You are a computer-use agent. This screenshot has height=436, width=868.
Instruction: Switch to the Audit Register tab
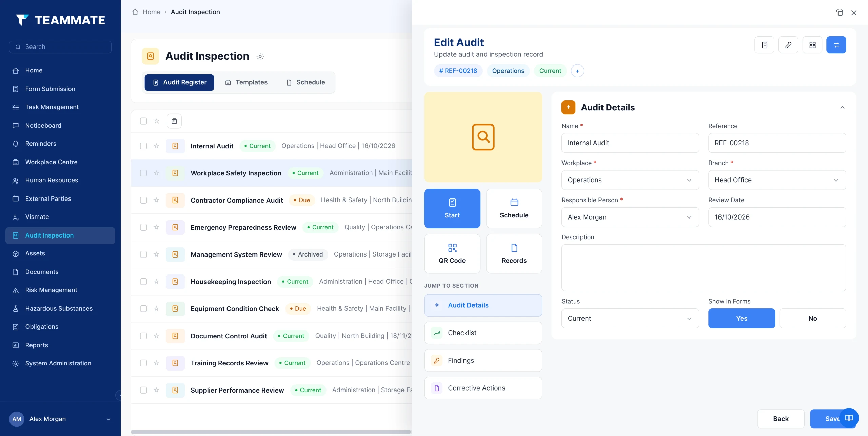[179, 82]
